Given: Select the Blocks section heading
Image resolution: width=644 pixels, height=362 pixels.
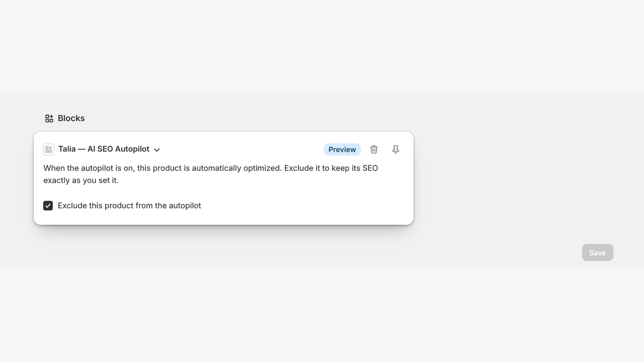Looking at the screenshot, I should point(71,118).
